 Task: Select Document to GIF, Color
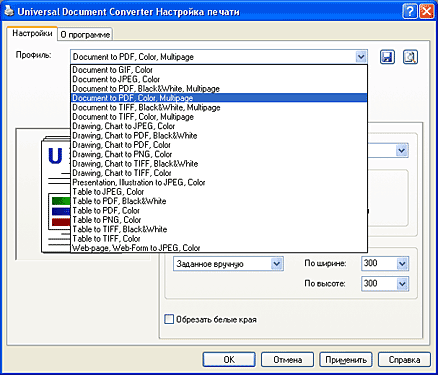click(219, 70)
